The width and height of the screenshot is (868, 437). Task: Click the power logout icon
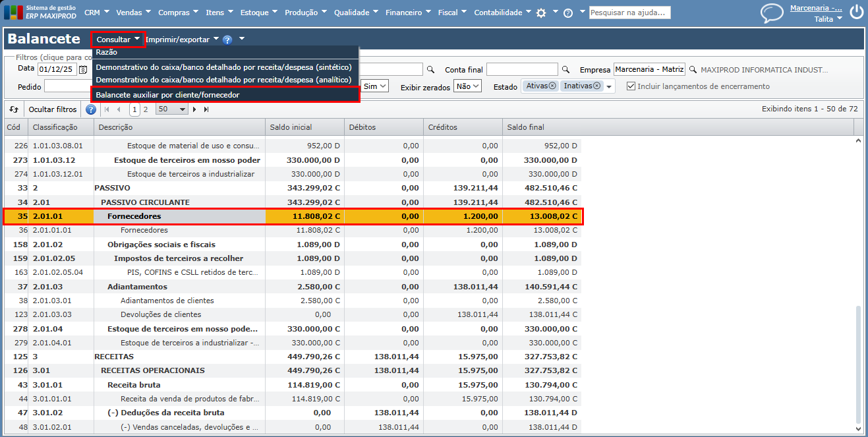click(x=856, y=13)
